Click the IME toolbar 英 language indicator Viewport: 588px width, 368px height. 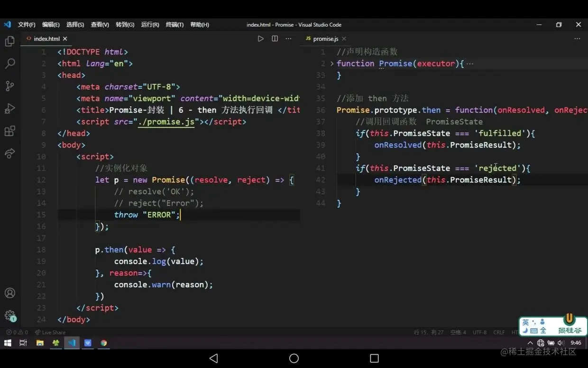525,322
